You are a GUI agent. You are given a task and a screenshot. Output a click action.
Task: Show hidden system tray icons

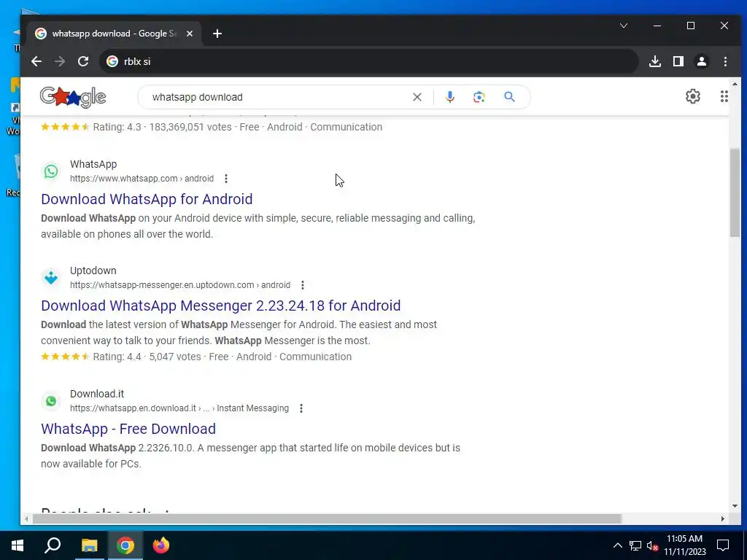click(617, 545)
